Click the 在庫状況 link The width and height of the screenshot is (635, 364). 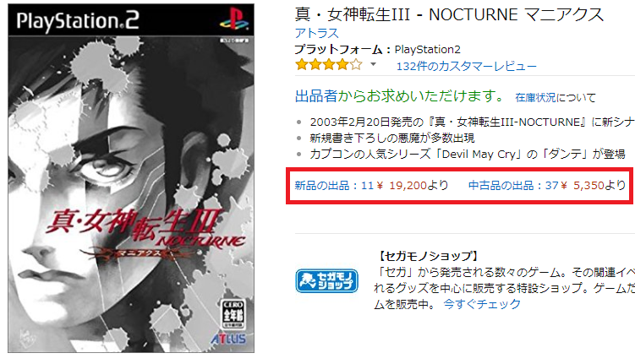click(x=535, y=97)
